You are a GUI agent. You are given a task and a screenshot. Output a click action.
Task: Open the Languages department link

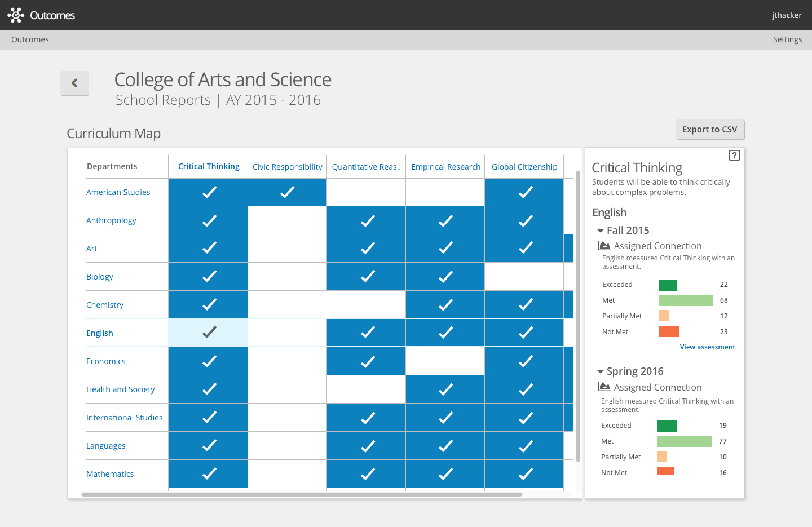(x=105, y=446)
